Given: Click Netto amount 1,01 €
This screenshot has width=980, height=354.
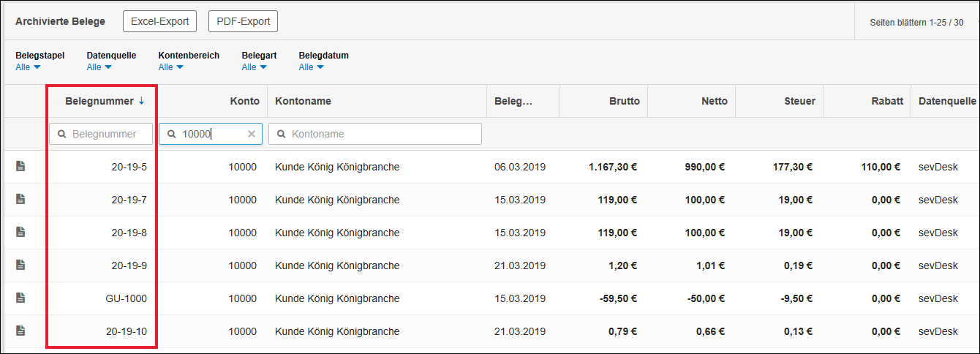Looking at the screenshot, I should [x=710, y=265].
